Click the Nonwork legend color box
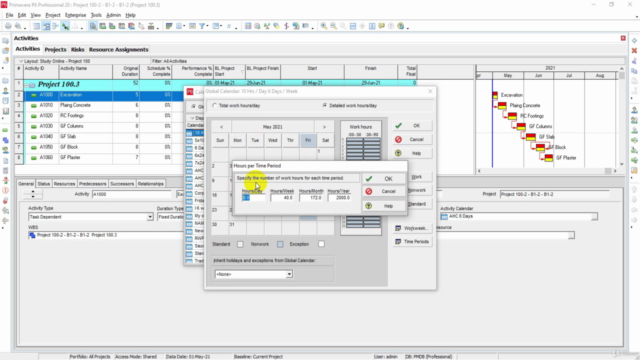Viewport: 640px width, 360px height. (280, 244)
